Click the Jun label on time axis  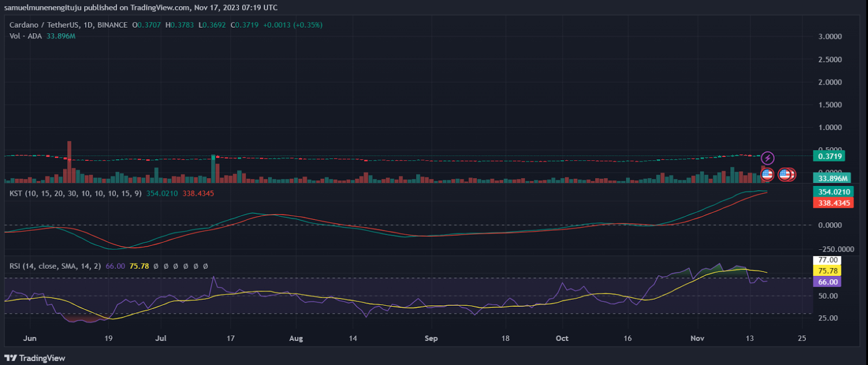tap(30, 338)
